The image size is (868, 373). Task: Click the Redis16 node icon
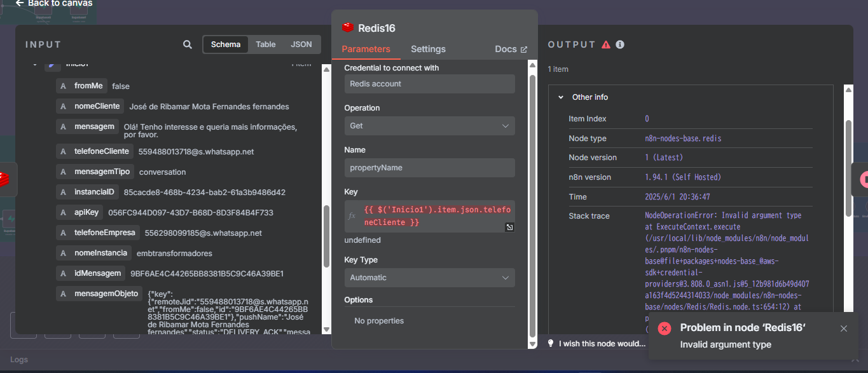348,27
